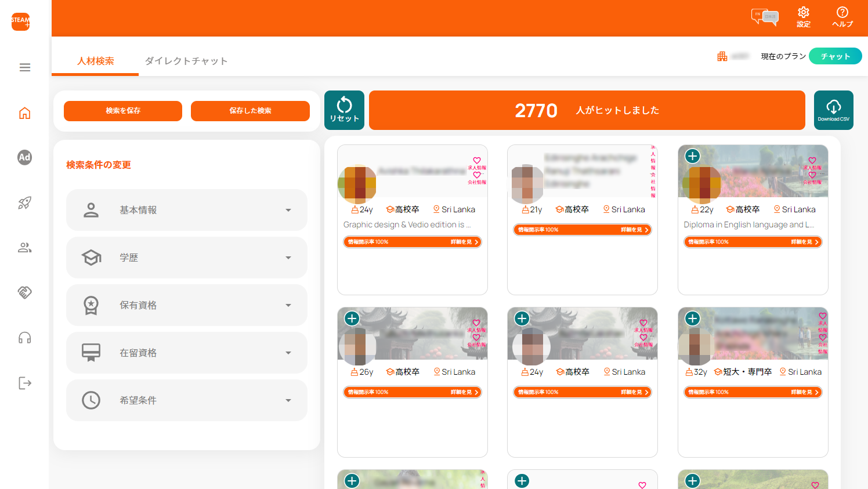This screenshot has width=868, height=489.
Task: Click the 2770 人がヒットしました result banner
Action: pyautogui.click(x=587, y=110)
